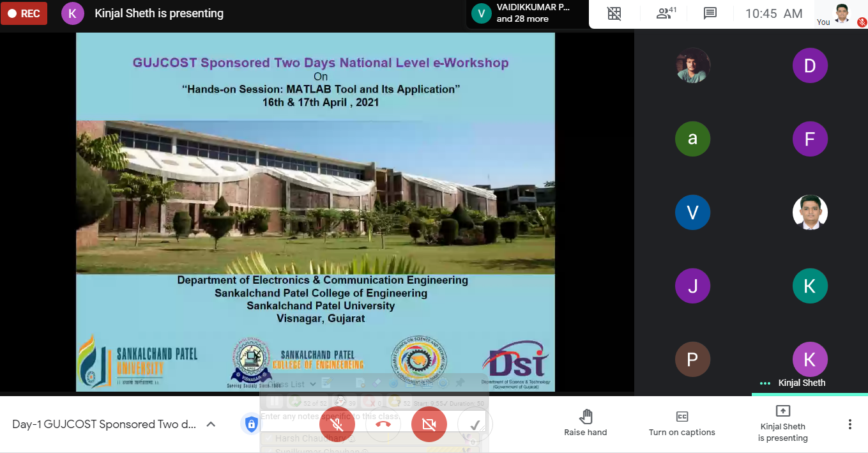
Task: Click the eraser icon in attendance overlay
Action: pos(377,383)
